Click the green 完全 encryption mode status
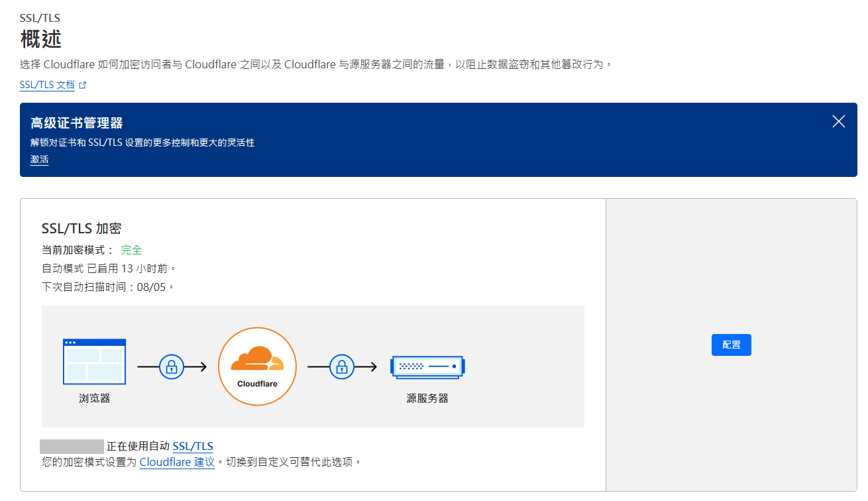Screen dimensions: 868x501 [131, 250]
